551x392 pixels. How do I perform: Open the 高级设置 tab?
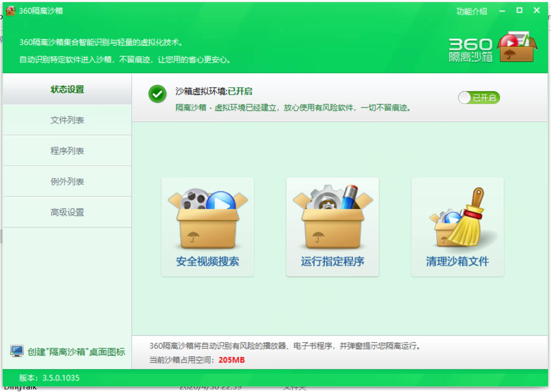tap(67, 212)
